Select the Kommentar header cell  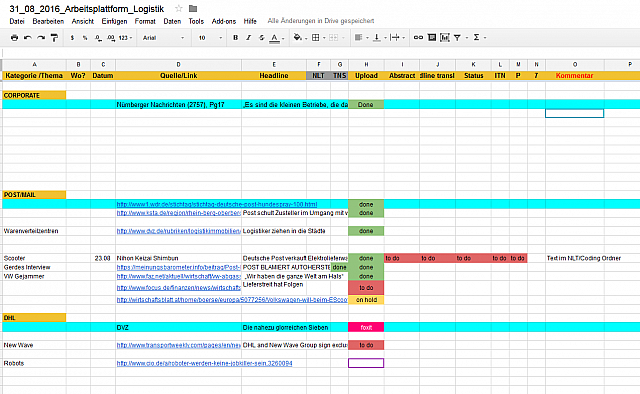575,76
